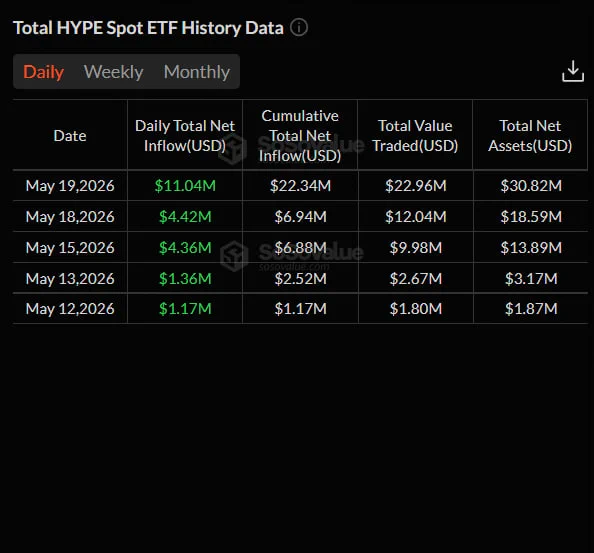The height and width of the screenshot is (553, 594).
Task: Click the Daily Total Net Inflow header
Action: pos(185,136)
